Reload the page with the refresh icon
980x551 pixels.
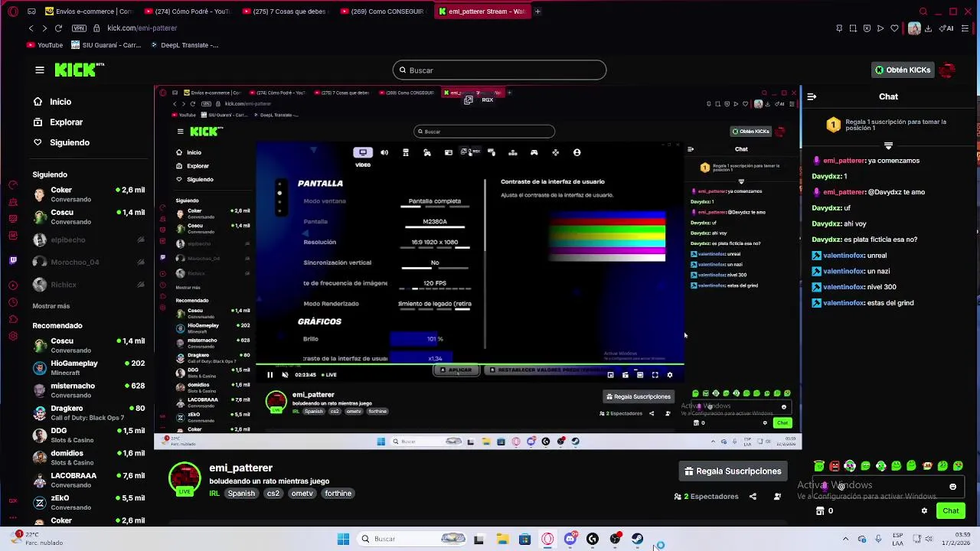tap(59, 28)
